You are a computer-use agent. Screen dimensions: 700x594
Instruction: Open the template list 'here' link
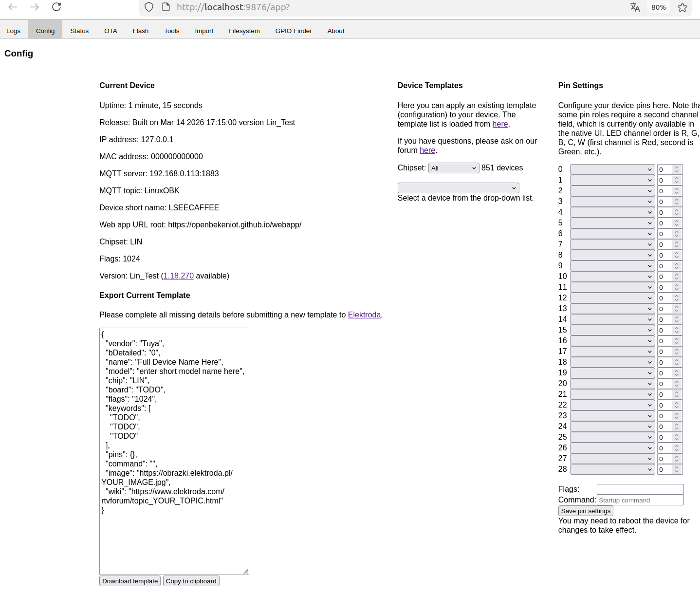500,124
